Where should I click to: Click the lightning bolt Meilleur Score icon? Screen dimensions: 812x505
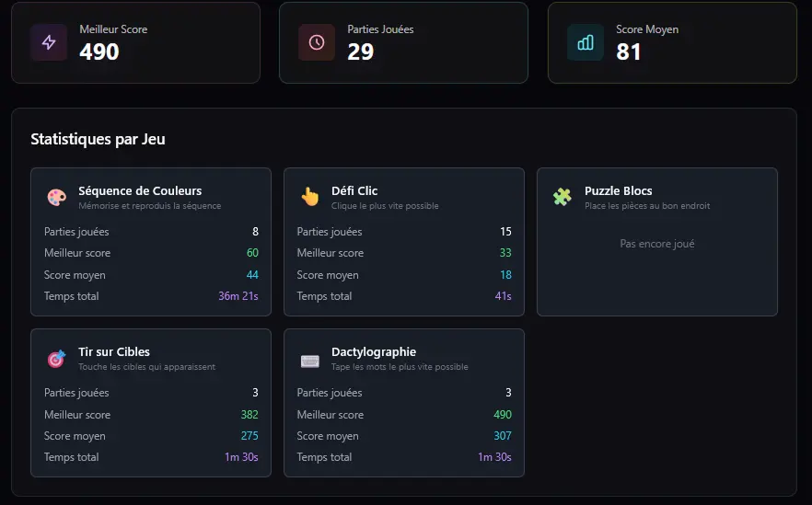(x=49, y=42)
